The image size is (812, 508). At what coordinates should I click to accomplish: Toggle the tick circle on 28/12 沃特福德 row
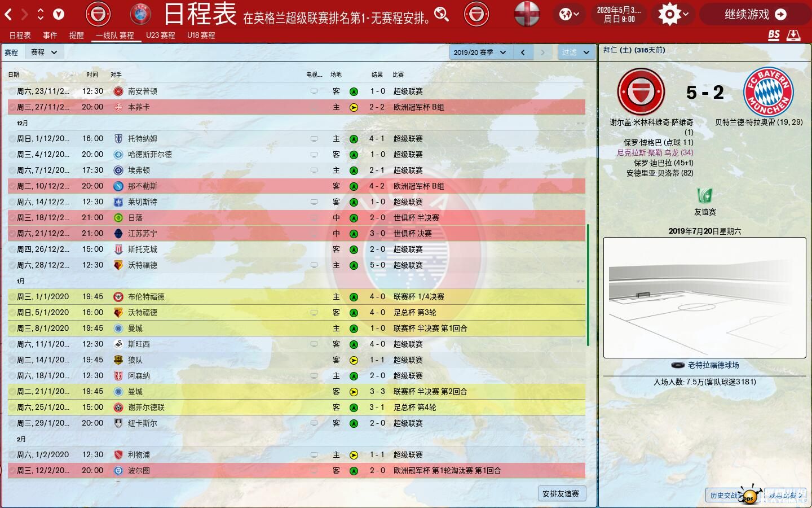click(12, 265)
